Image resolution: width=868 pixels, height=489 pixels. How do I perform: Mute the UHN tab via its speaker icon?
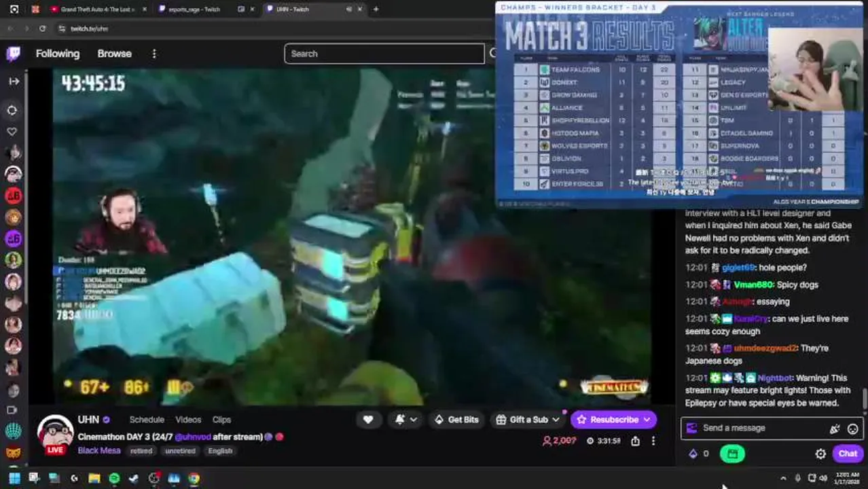(x=348, y=9)
